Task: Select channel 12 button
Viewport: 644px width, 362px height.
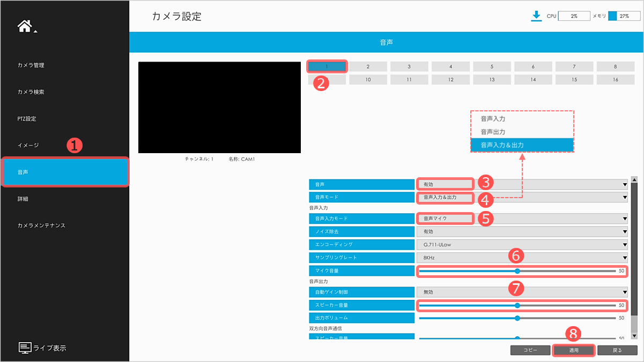Action: (x=450, y=80)
